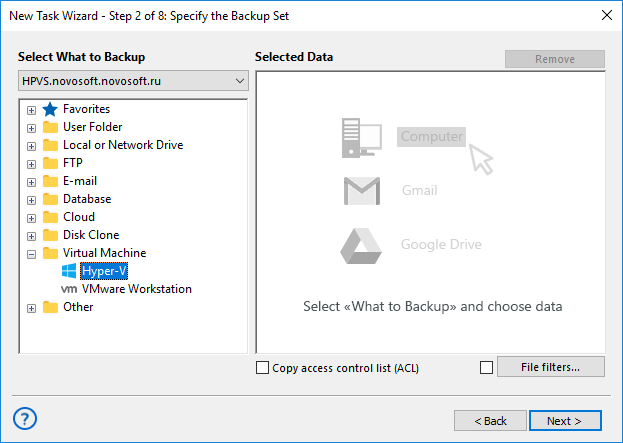
Task: Select the Local or Network Drive label
Action: click(x=123, y=145)
